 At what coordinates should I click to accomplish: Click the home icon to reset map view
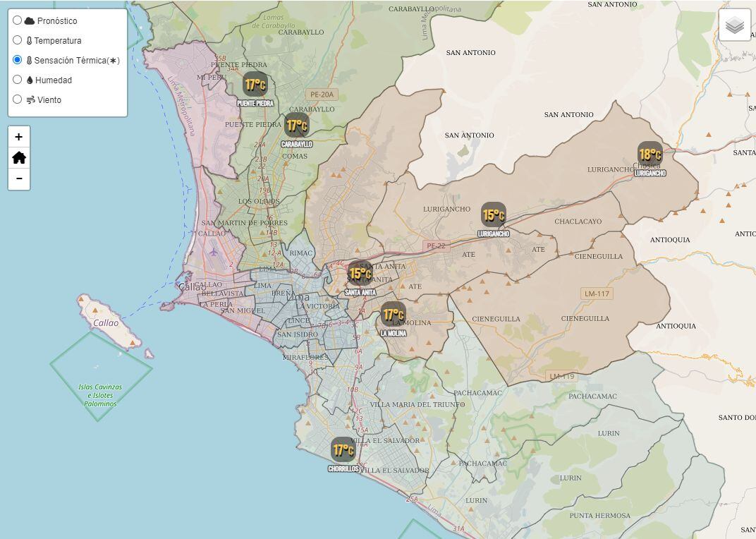point(18,158)
